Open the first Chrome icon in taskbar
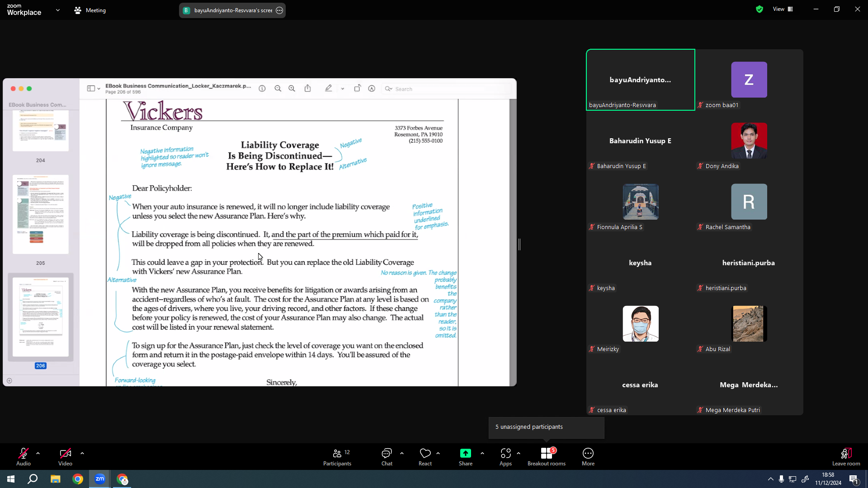Screen dimensions: 868x488 78,479
